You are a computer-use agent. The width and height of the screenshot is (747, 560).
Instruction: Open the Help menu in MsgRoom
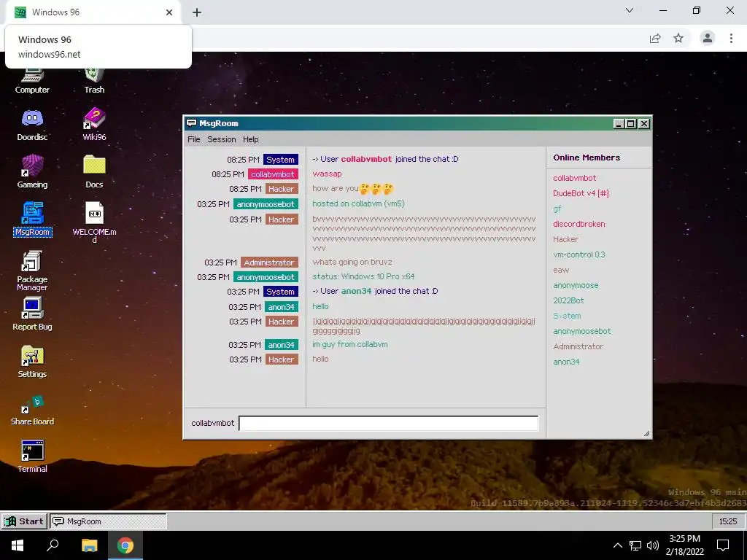click(x=251, y=139)
